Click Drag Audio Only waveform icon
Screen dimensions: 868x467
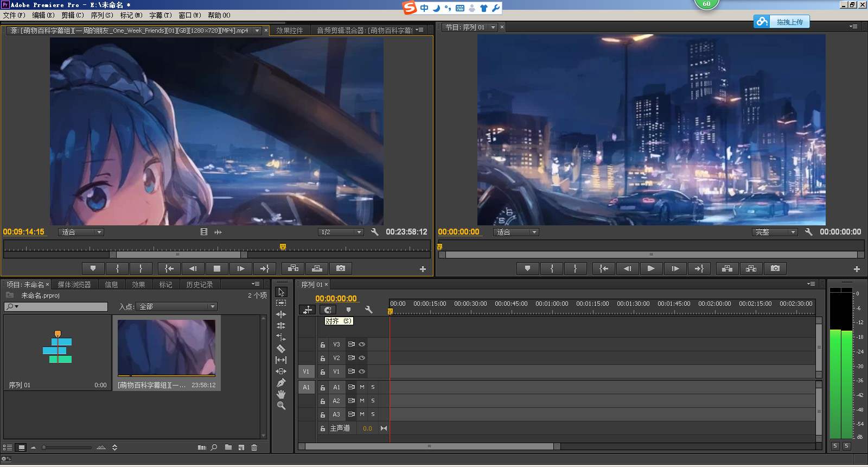tap(218, 232)
